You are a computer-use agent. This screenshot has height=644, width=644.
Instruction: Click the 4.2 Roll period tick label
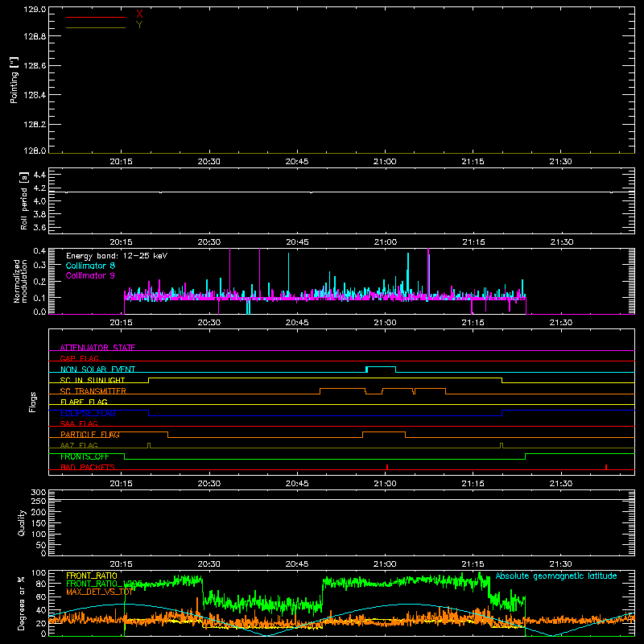pos(39,188)
